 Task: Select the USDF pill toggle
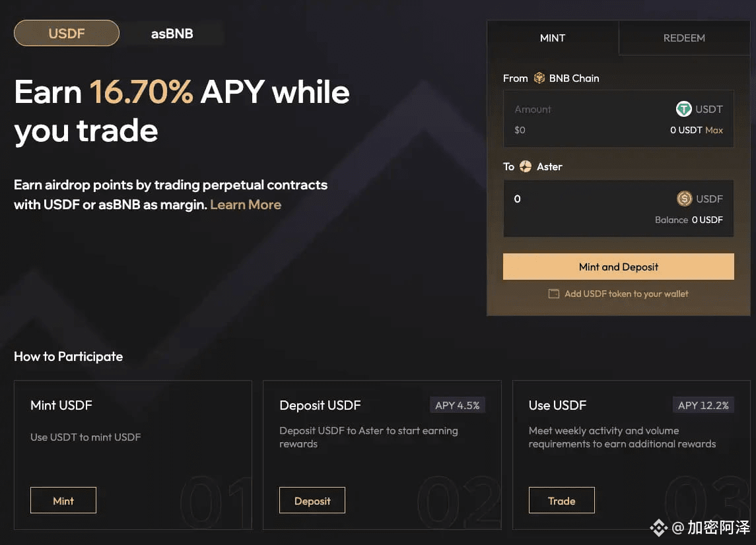(x=67, y=33)
